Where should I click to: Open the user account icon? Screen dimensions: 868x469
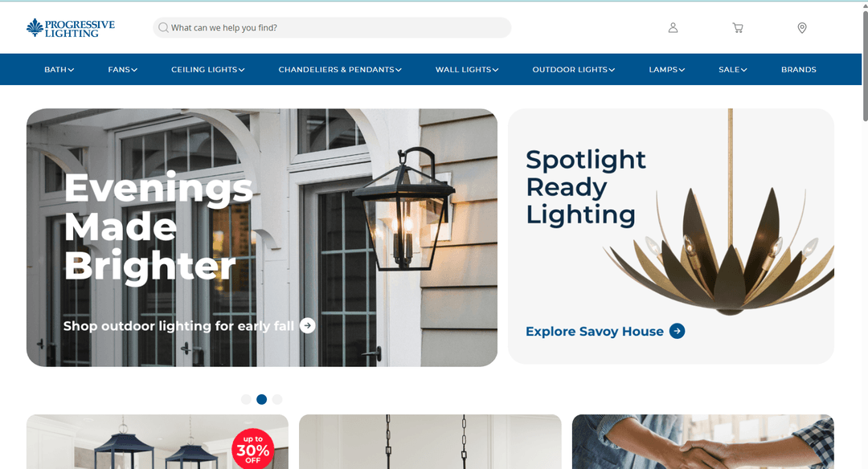pyautogui.click(x=673, y=27)
